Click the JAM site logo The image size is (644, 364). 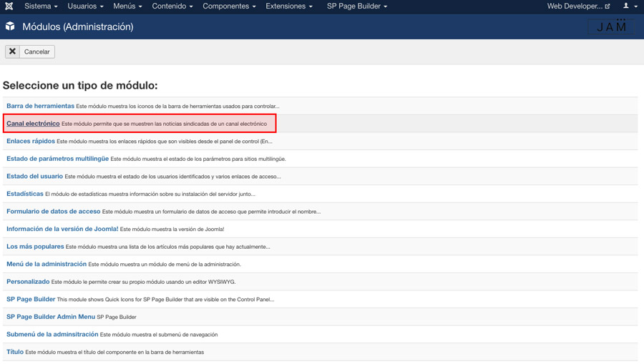point(611,26)
